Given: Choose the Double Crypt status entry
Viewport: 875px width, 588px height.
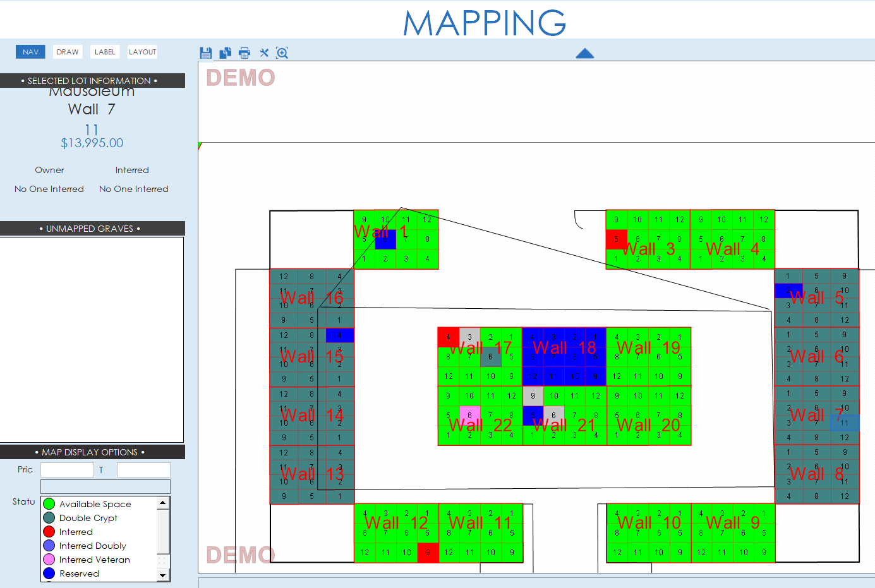Looking at the screenshot, I should click(88, 518).
